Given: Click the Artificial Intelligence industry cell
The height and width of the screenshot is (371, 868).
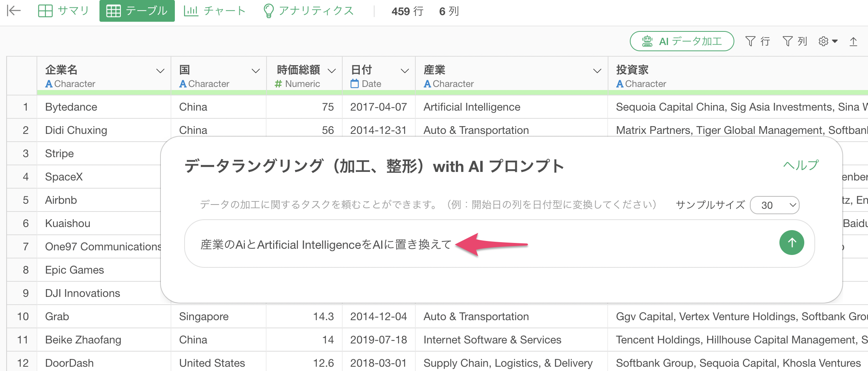Looking at the screenshot, I should tap(511, 107).
